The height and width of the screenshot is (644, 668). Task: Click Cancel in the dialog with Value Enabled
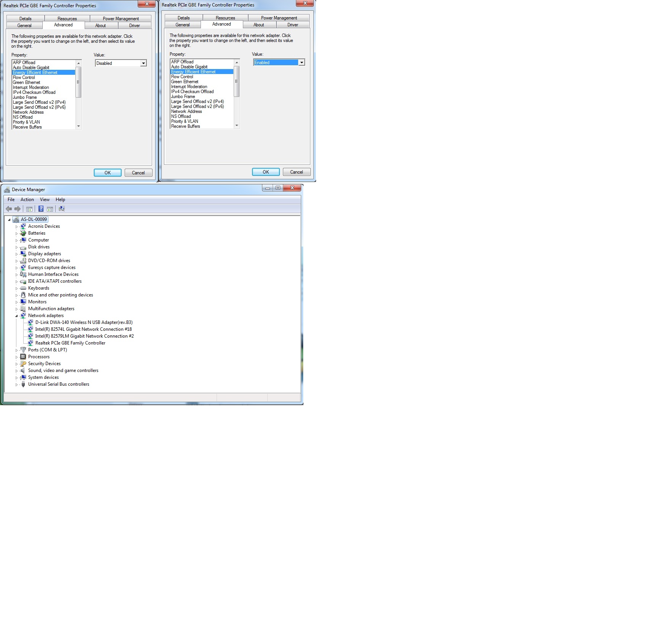297,172
